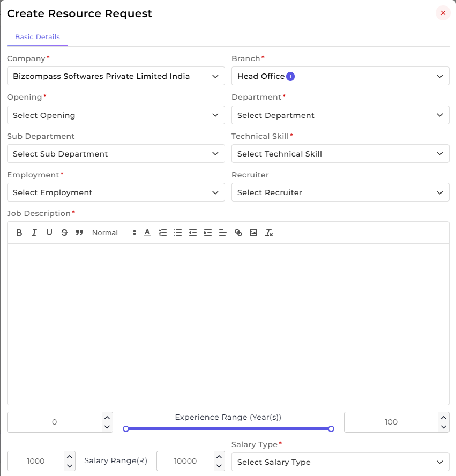Open the Select Opening dropdown
The height and width of the screenshot is (476, 456).
(116, 115)
